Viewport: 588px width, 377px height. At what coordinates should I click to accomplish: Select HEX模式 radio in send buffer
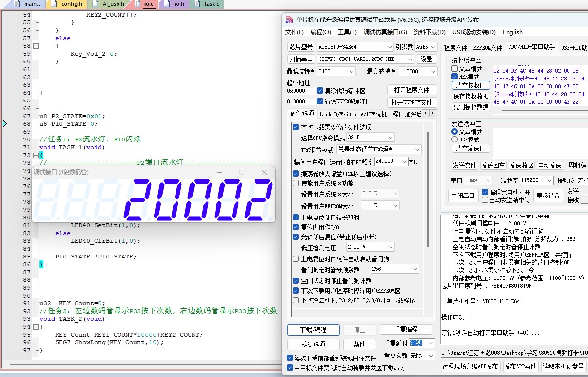[x=454, y=139]
